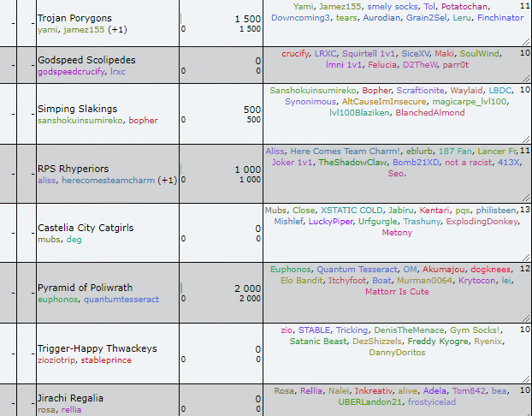The image size is (532, 416).
Task: Open manager lrxc link
Action: click(x=118, y=72)
